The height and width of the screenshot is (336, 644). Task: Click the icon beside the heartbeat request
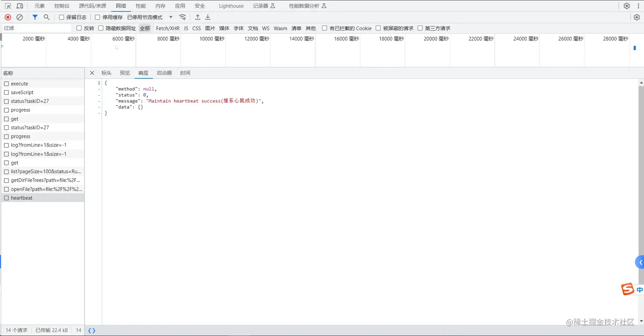coord(6,198)
